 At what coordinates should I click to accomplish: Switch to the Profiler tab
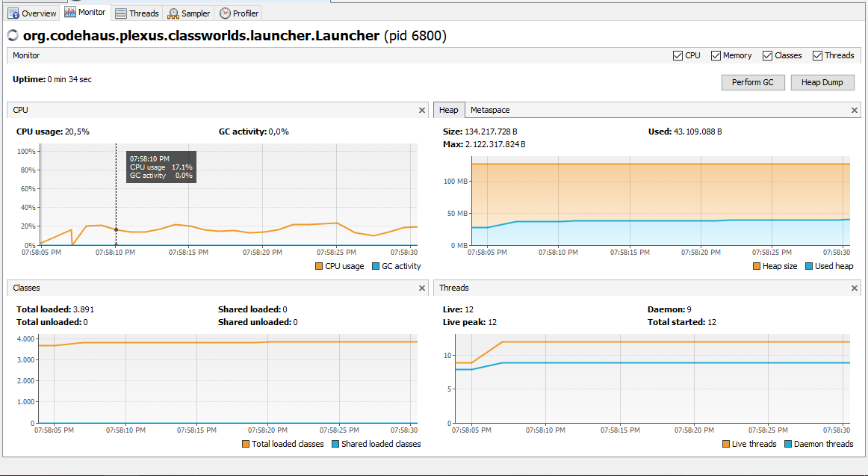[238, 13]
